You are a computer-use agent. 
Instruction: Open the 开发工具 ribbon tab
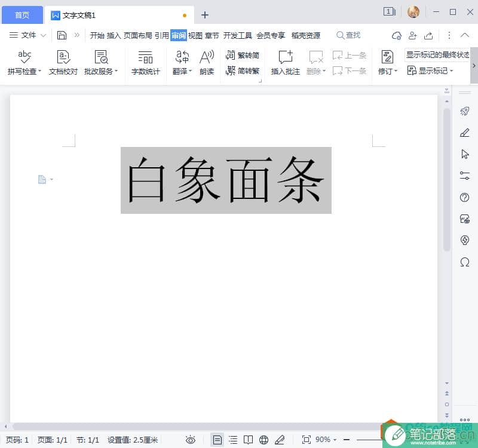tap(238, 36)
